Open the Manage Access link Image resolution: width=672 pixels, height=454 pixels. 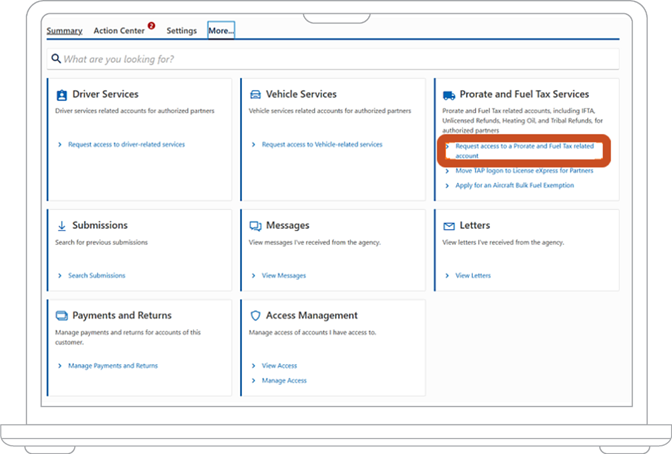(284, 381)
